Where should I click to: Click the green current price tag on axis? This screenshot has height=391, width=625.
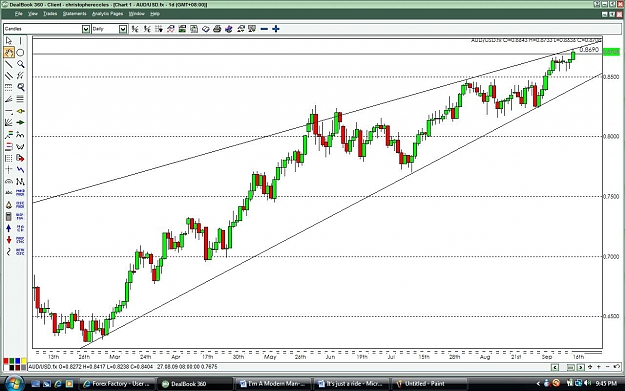pyautogui.click(x=611, y=52)
